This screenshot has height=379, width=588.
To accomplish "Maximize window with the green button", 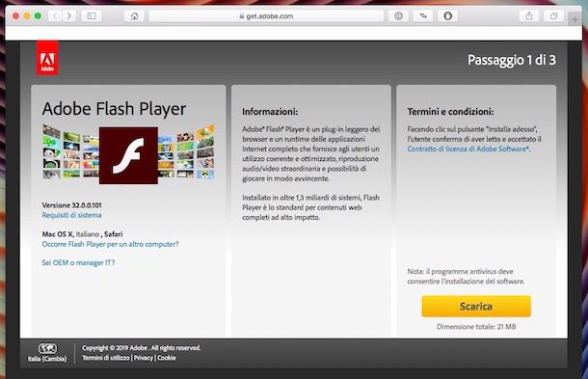I will tap(38, 15).
